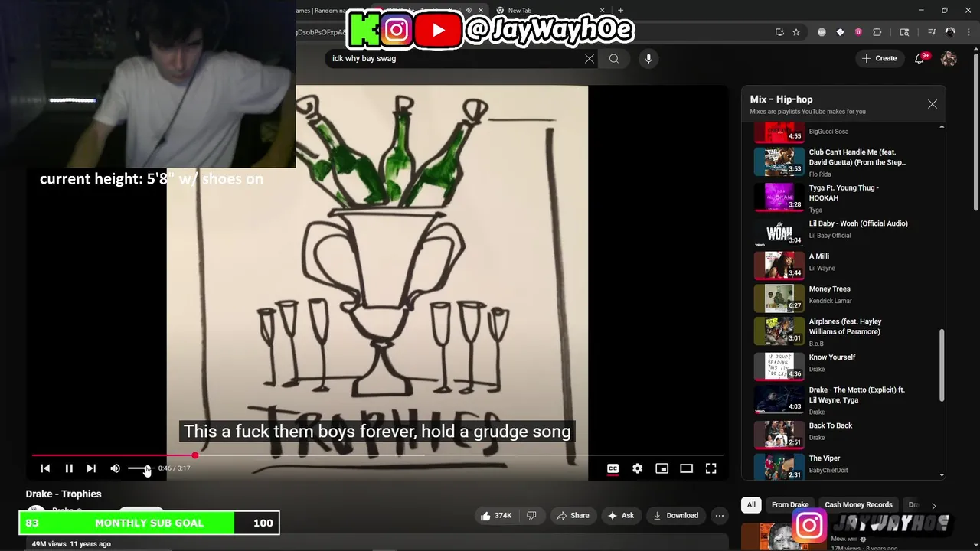The image size is (980, 551).
Task: Open 'The Viper' by BabyChiefDoit
Action: (832, 466)
